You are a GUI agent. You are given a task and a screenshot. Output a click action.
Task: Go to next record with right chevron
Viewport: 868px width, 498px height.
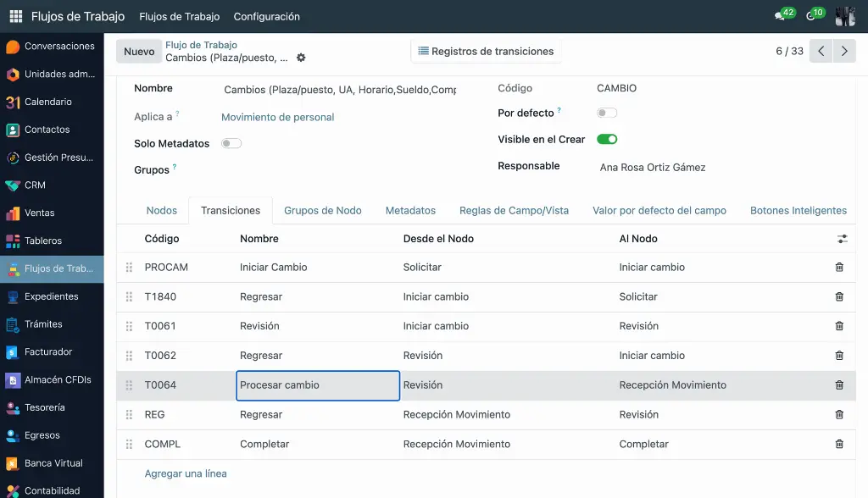click(x=844, y=51)
